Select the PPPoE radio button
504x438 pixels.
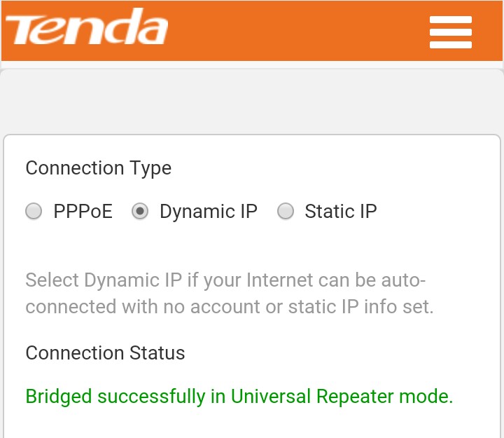[x=34, y=211]
